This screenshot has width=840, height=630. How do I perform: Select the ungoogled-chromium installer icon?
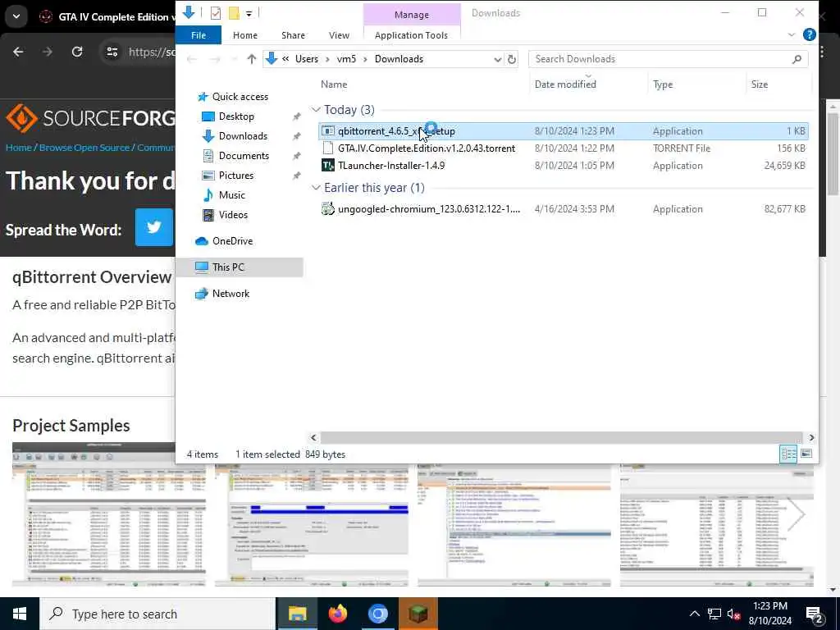tap(328, 209)
